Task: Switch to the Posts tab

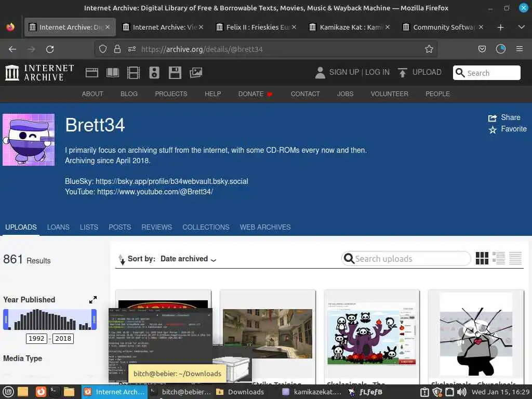Action: [x=120, y=228]
